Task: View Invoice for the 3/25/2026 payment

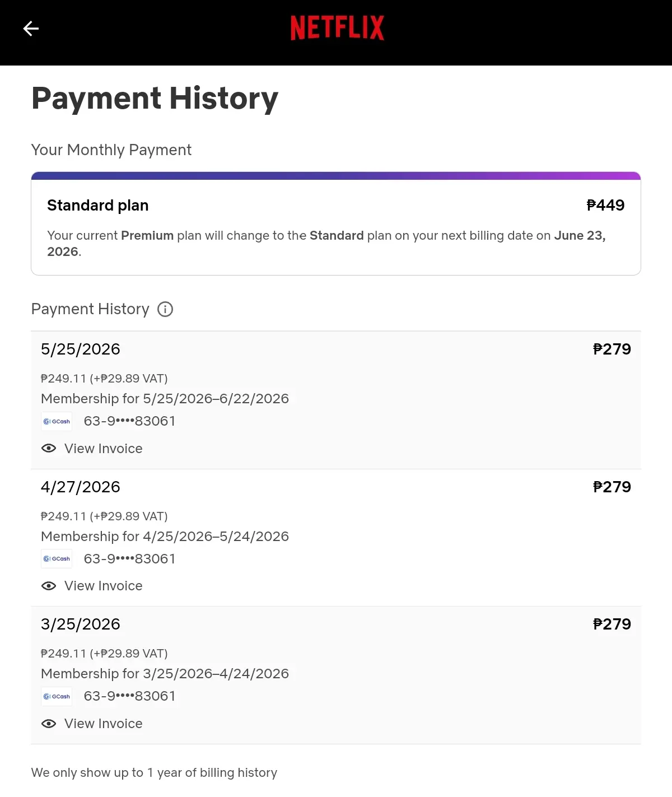Action: click(103, 724)
